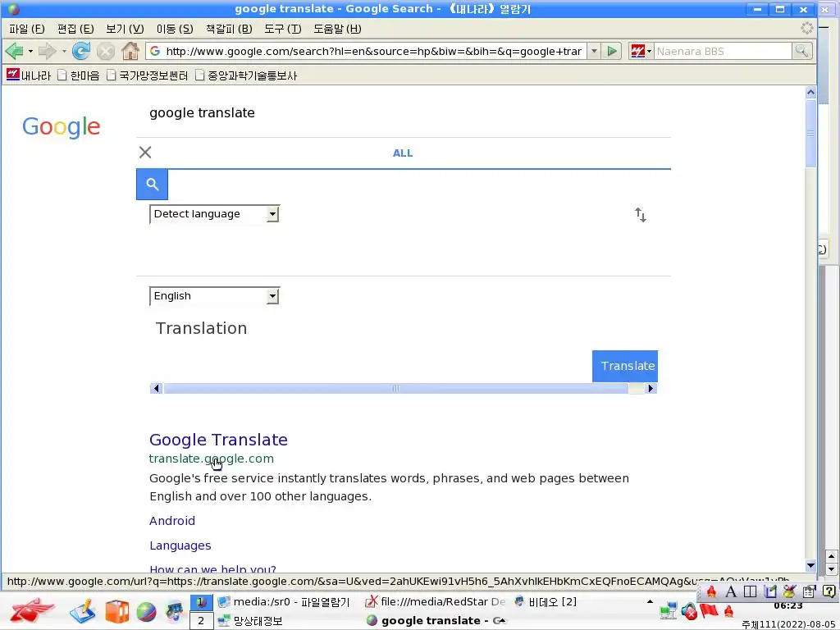Click the green Back arrow button

[15, 52]
